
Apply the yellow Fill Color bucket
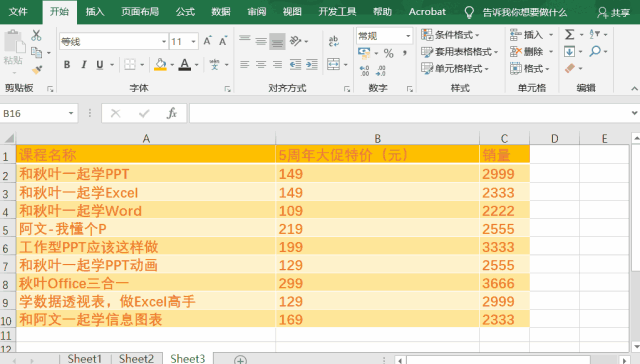click(x=160, y=64)
